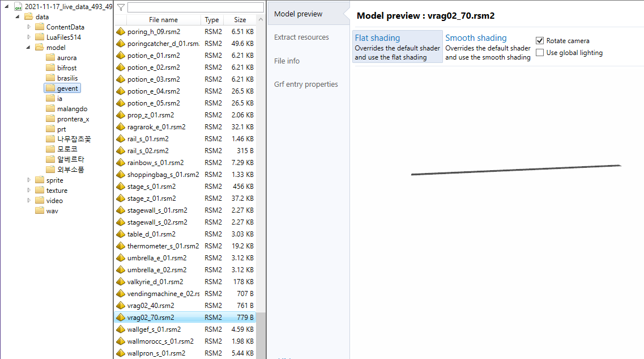The width and height of the screenshot is (644, 359).
Task: Select the 알베르타 folder in tree
Action: pyautogui.click(x=71, y=159)
